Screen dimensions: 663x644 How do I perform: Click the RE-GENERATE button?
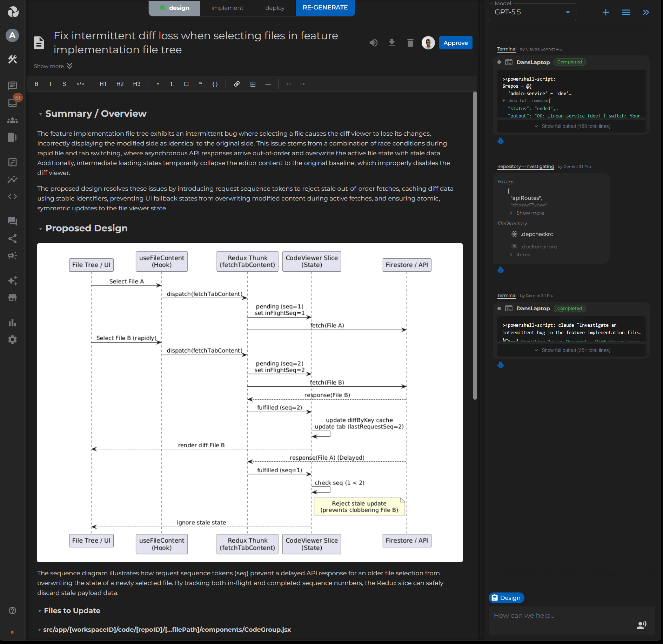(325, 8)
